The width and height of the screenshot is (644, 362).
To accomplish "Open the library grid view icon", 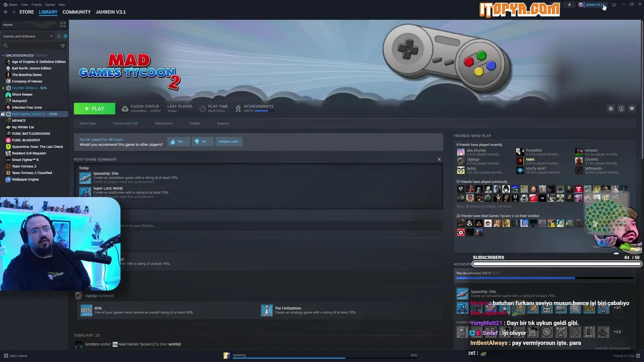I will [63, 24].
